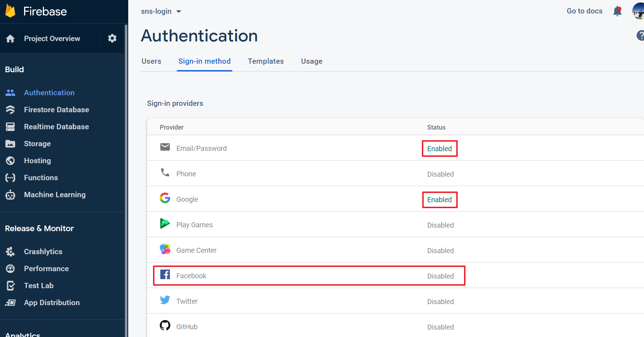
Task: Click the Play Games provider name
Action: 194,225
